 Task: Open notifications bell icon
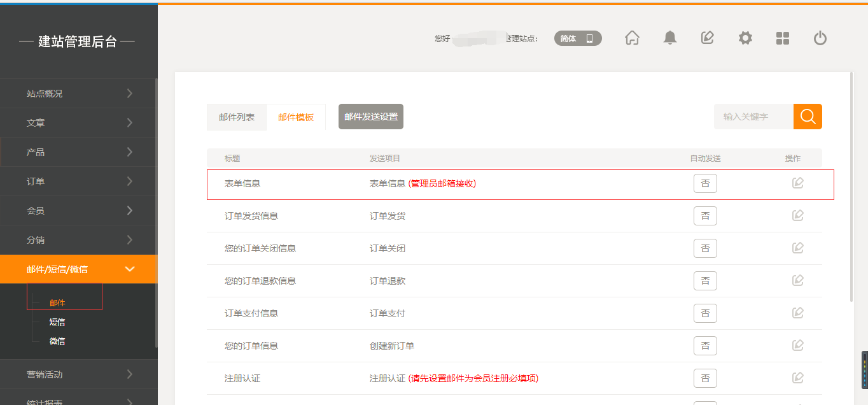(x=669, y=38)
